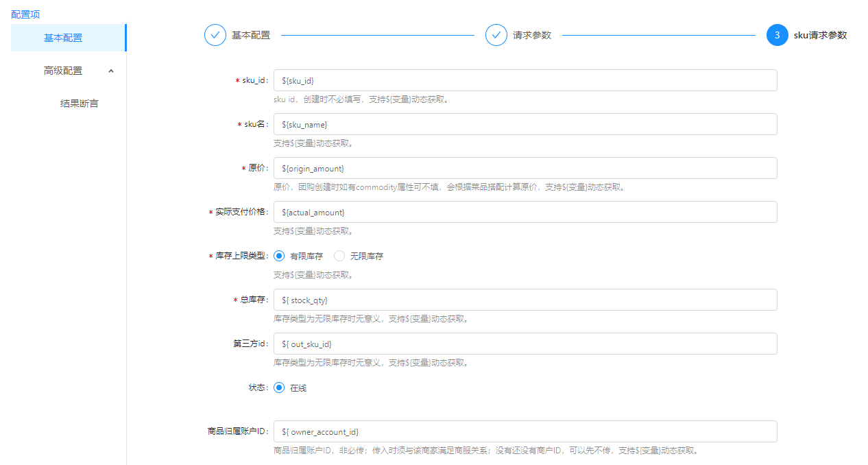
Task: Go to the 请求参数 step label
Action: coord(532,35)
